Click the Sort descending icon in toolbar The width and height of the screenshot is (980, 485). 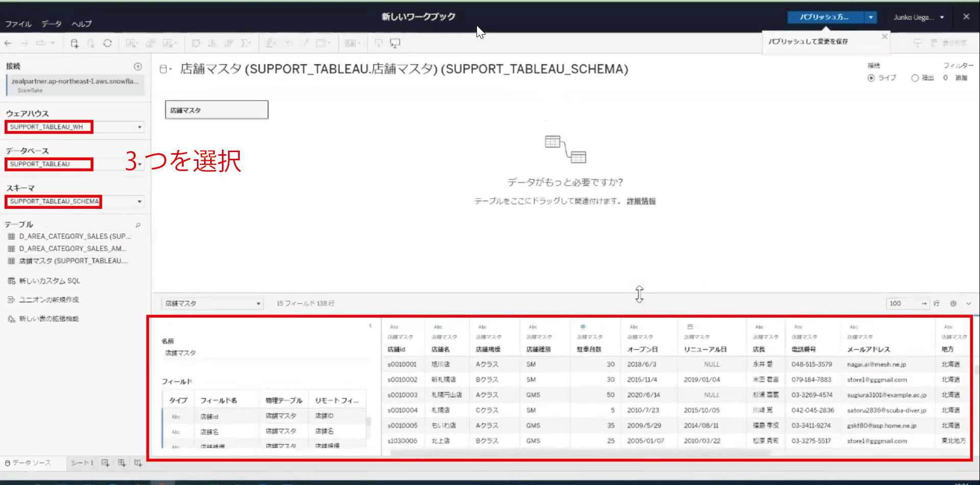[229, 43]
